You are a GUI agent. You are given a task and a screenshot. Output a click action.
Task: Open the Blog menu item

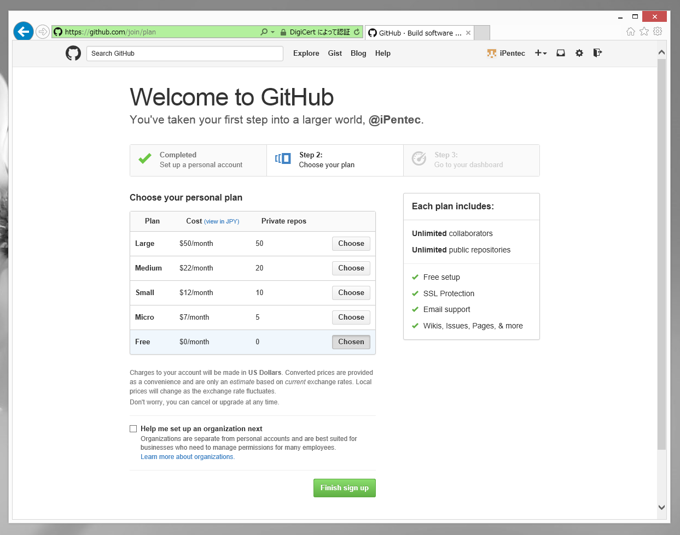pyautogui.click(x=358, y=53)
